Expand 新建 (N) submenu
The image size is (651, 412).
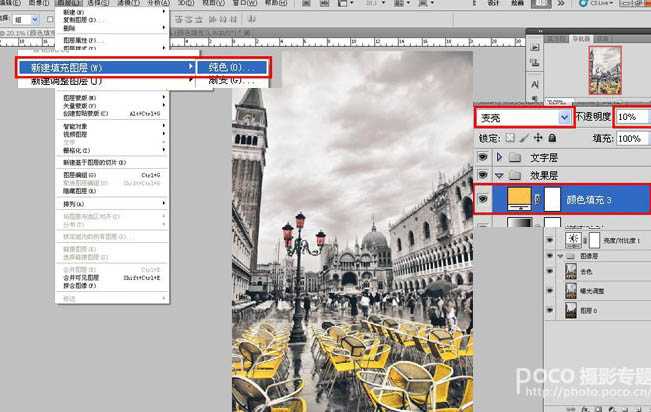point(114,12)
